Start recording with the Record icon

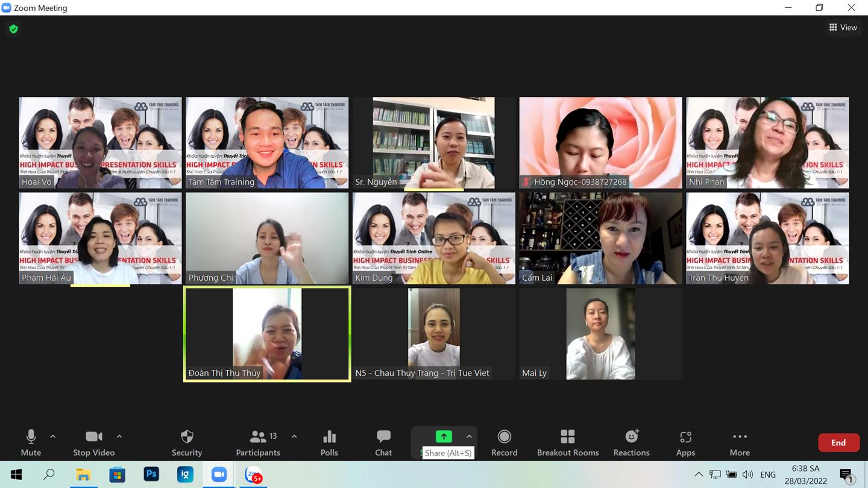504,442
